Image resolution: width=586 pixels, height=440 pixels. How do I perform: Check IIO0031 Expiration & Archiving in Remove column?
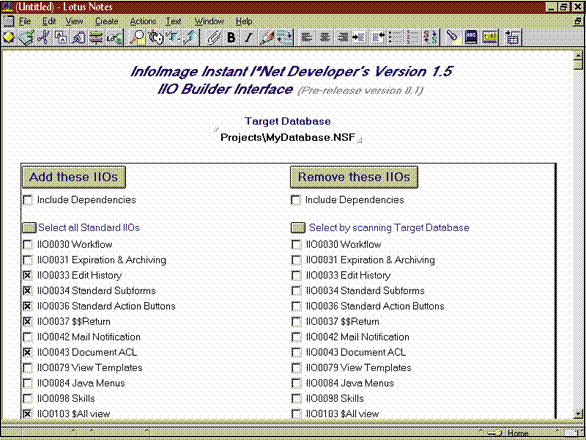[296, 260]
